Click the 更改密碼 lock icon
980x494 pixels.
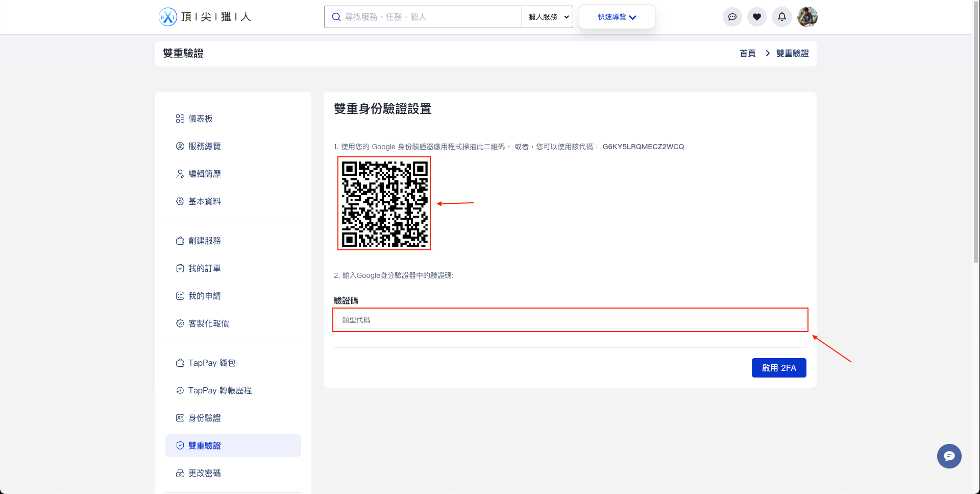click(180, 473)
